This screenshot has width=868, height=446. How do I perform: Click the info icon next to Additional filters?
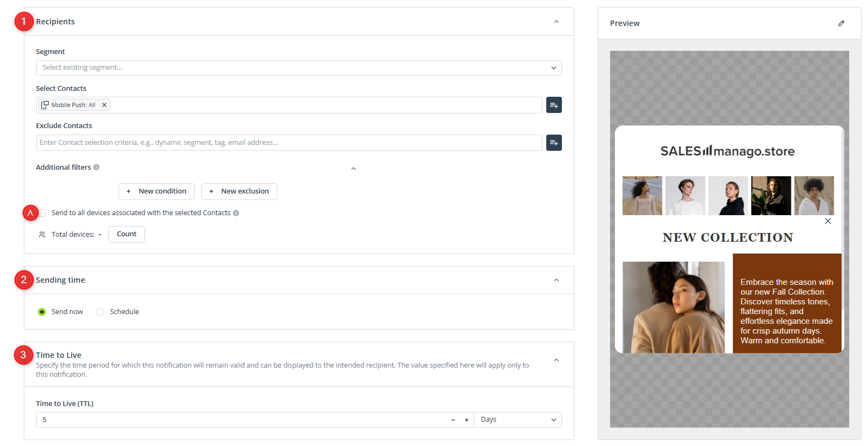point(96,167)
